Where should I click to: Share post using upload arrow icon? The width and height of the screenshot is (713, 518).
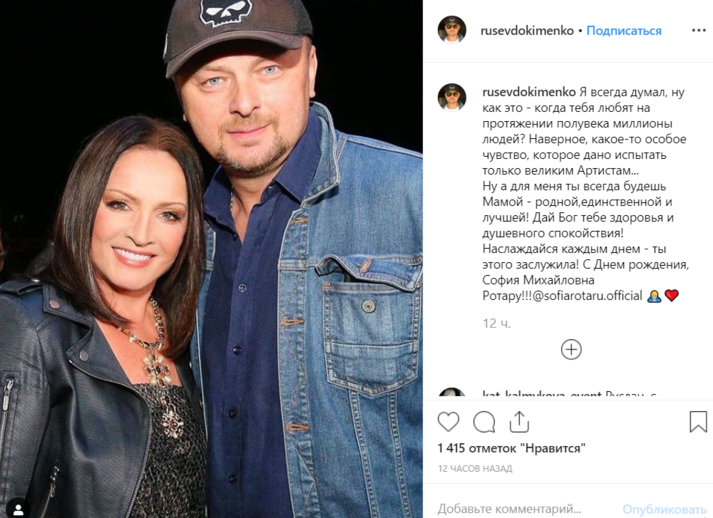click(519, 422)
